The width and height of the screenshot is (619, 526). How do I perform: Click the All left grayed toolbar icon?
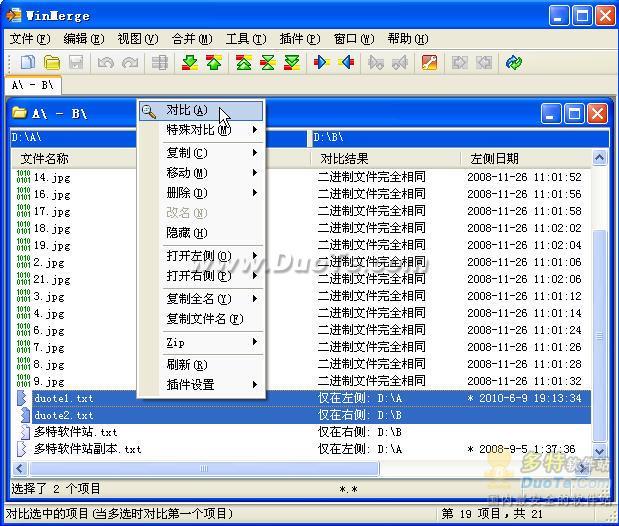click(x=484, y=62)
